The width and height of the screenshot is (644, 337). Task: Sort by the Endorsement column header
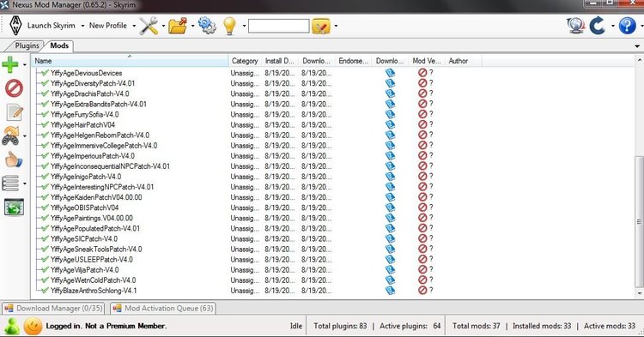click(353, 61)
